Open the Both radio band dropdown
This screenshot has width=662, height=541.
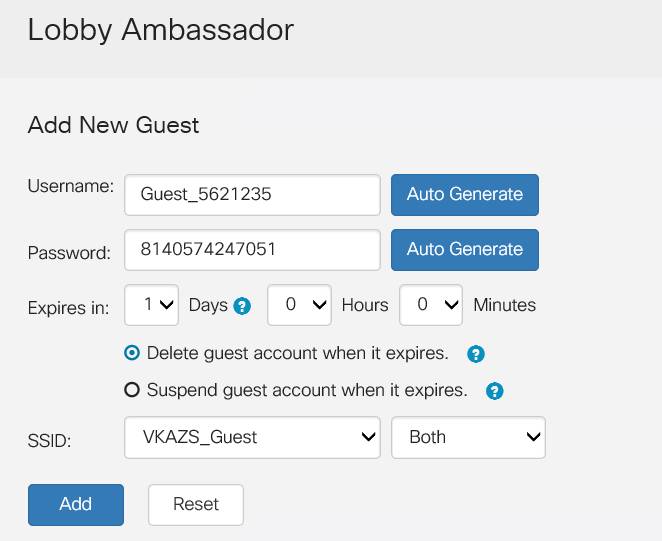[x=469, y=438]
